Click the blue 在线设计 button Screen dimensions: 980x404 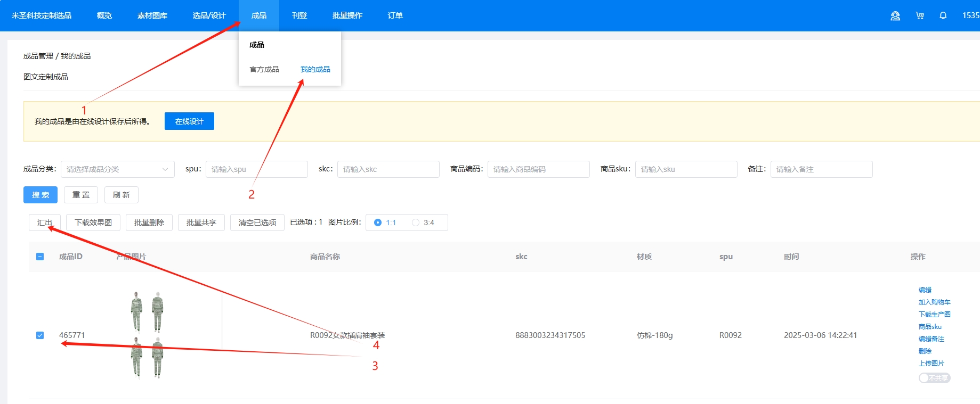click(189, 121)
